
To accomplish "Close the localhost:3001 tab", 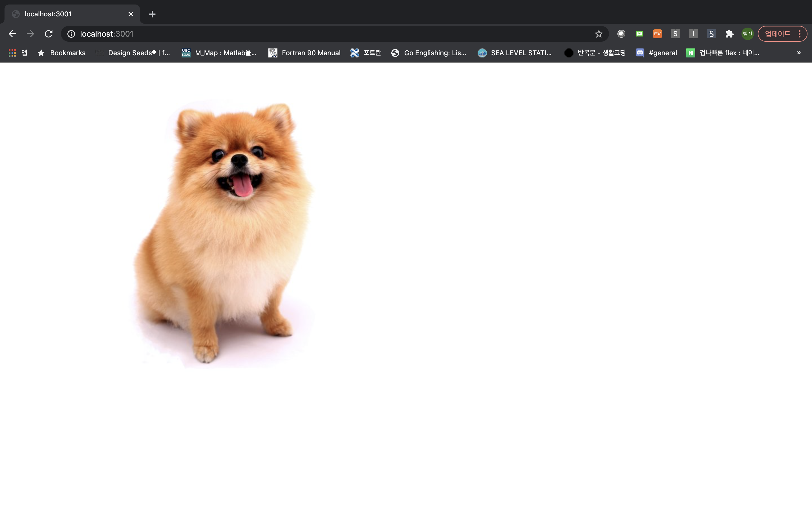I will [131, 14].
